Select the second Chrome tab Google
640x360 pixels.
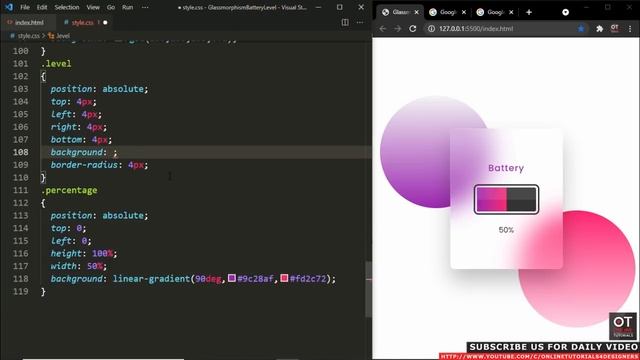(448, 12)
